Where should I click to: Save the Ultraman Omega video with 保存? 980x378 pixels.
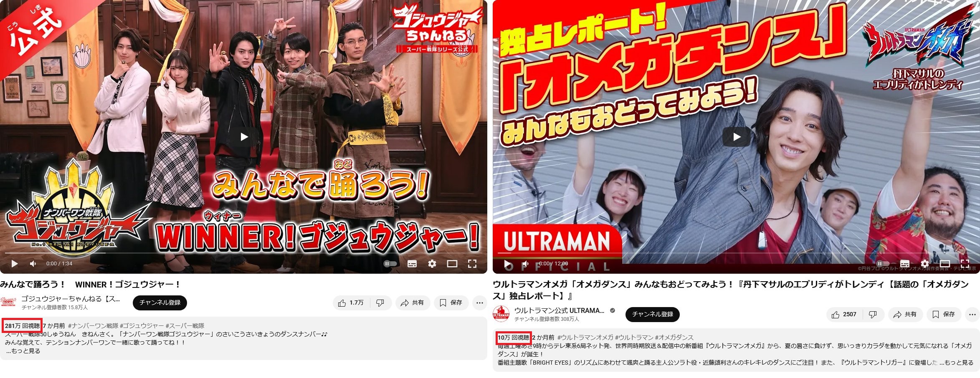point(944,315)
